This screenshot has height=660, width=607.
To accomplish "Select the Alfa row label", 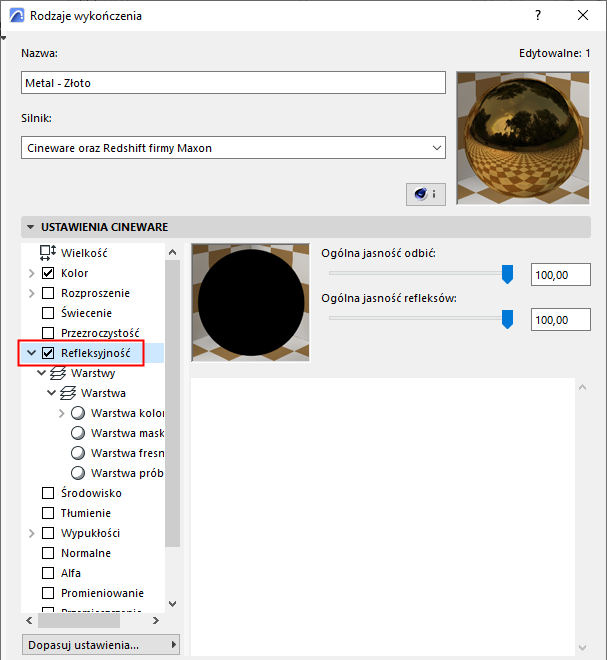I will (x=71, y=573).
